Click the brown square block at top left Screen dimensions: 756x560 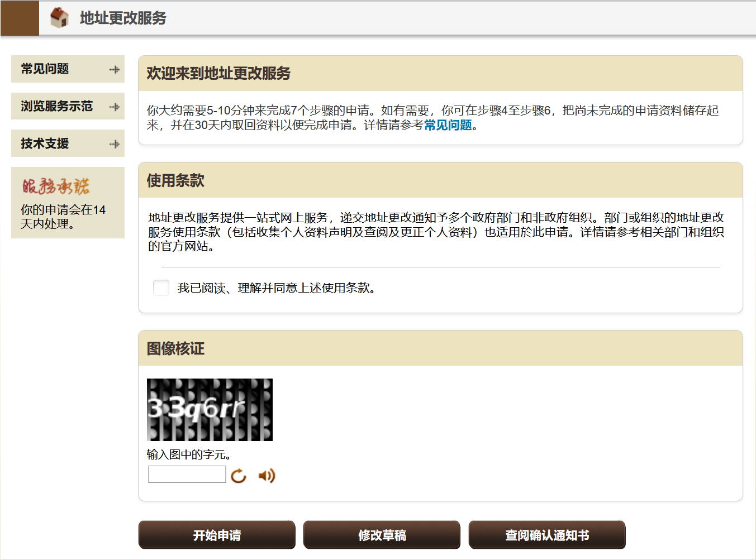tap(20, 17)
